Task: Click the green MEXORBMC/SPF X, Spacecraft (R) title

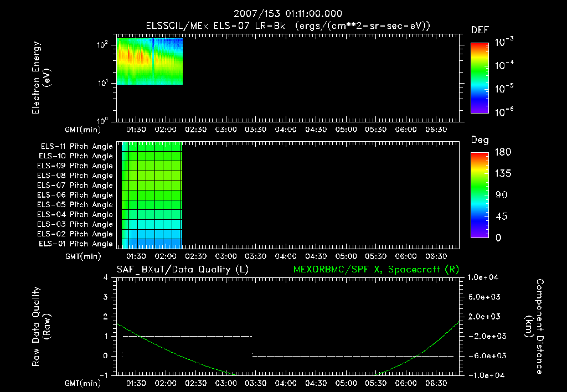Action: (376, 270)
